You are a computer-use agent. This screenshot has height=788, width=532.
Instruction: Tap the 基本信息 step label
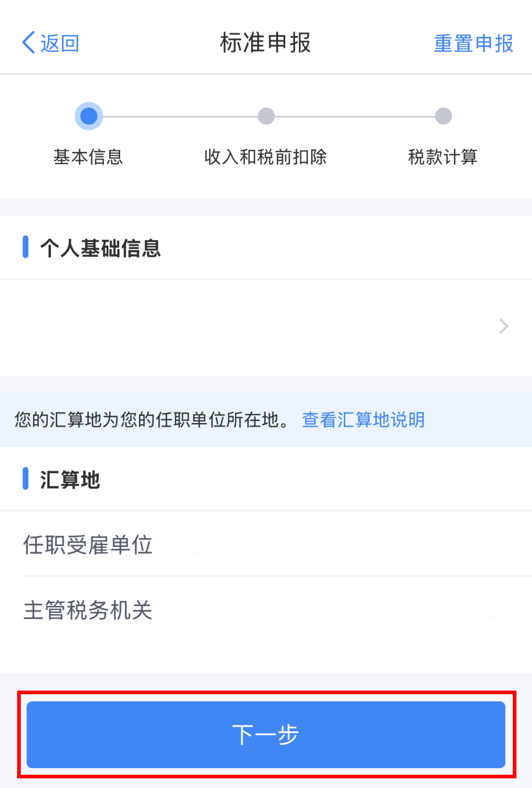click(88, 157)
